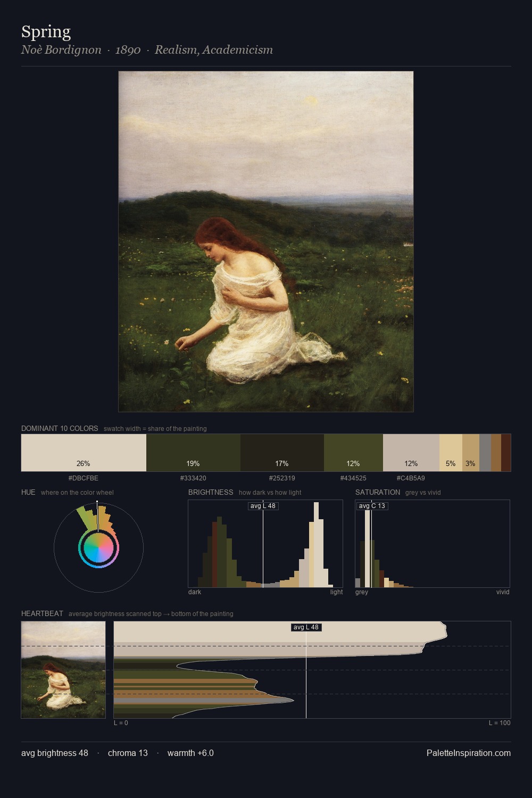Click the artist name Noè Bordignon
532x798 pixels.
[x=61, y=50]
